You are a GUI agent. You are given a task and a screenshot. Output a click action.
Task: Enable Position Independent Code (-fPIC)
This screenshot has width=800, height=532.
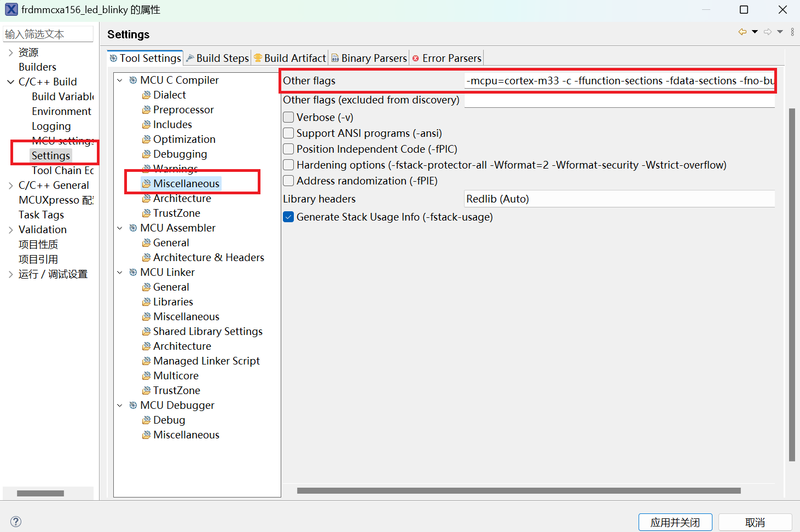pos(288,149)
